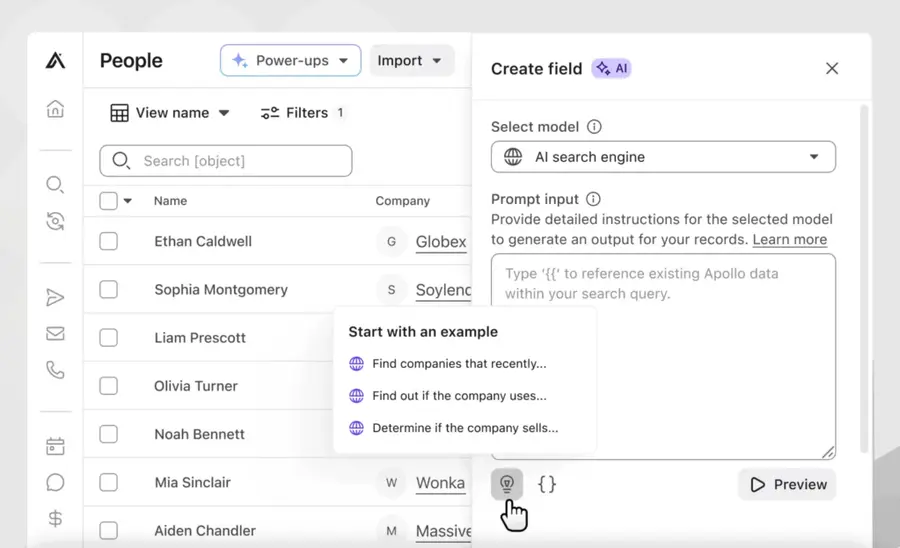
Task: Follow the Learn more link
Action: coord(790,239)
